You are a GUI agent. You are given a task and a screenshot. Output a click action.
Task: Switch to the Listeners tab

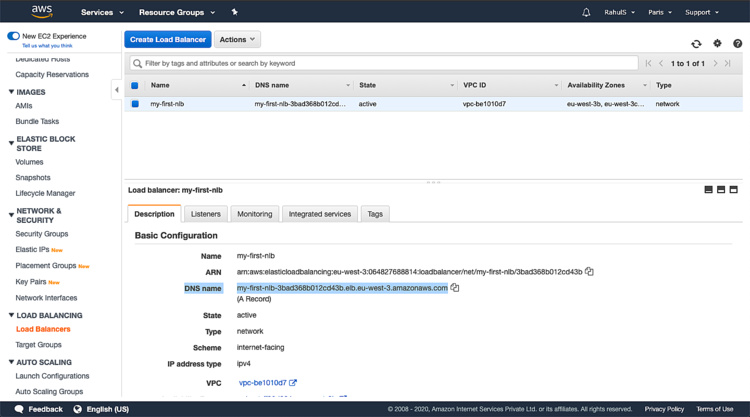pyautogui.click(x=205, y=214)
